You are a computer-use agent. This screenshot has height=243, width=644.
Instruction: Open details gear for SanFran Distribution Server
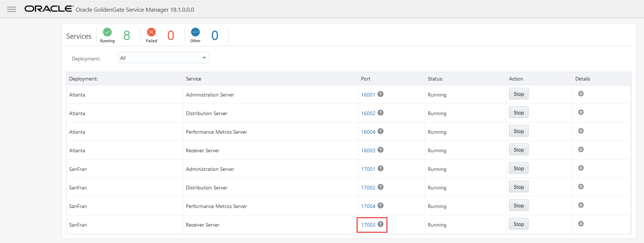tap(581, 187)
